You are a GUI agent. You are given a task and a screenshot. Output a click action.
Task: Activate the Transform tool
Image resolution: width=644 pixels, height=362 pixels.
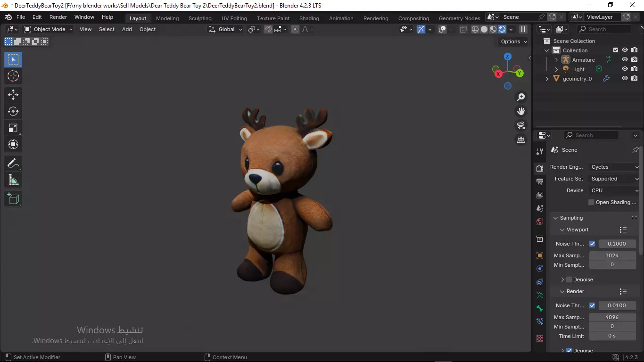pos(13,144)
